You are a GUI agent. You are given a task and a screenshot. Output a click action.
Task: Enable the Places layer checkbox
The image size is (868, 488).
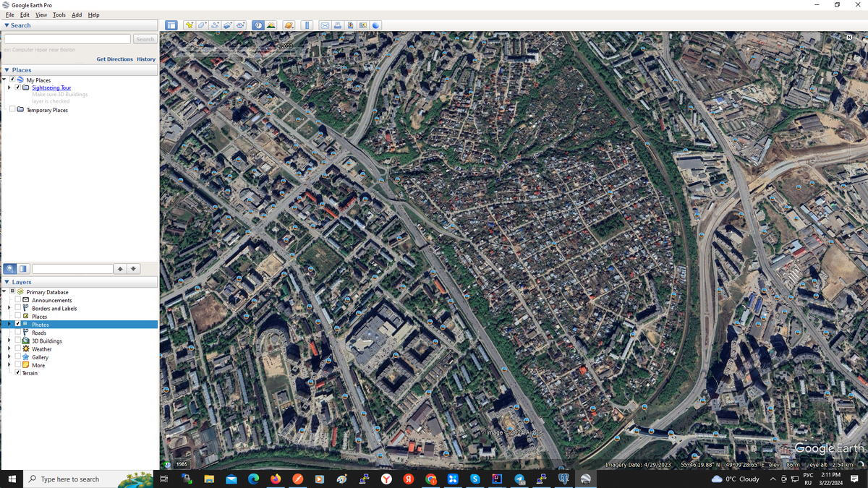click(x=18, y=316)
